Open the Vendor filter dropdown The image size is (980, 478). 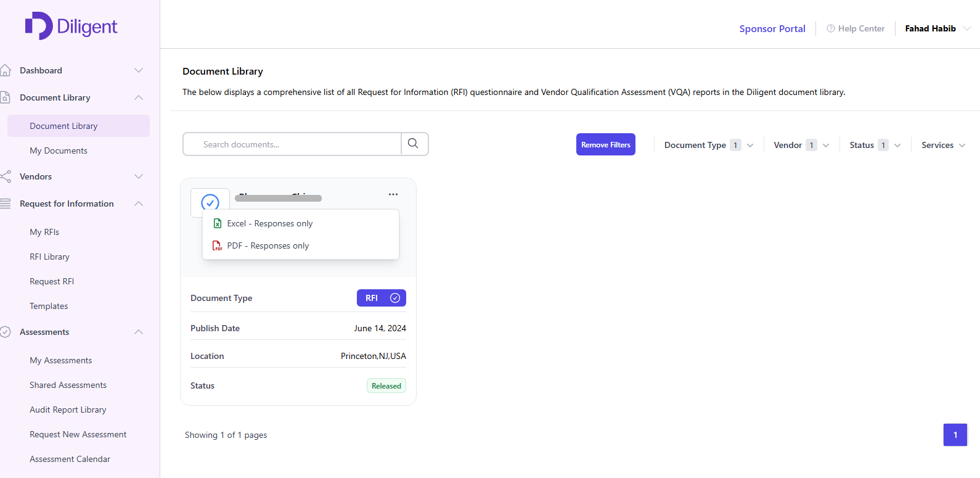point(801,145)
